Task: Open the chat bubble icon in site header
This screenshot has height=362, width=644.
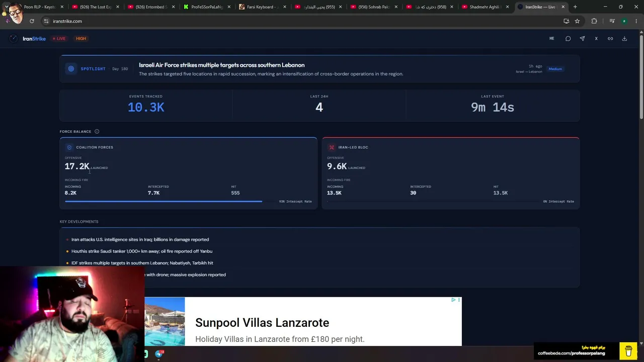Action: [568, 39]
